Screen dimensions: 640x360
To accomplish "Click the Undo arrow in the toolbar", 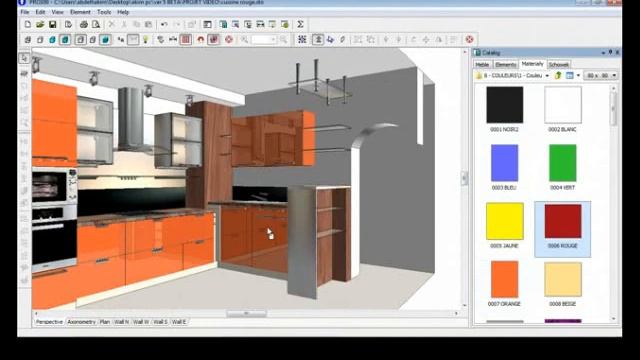I will tap(164, 24).
